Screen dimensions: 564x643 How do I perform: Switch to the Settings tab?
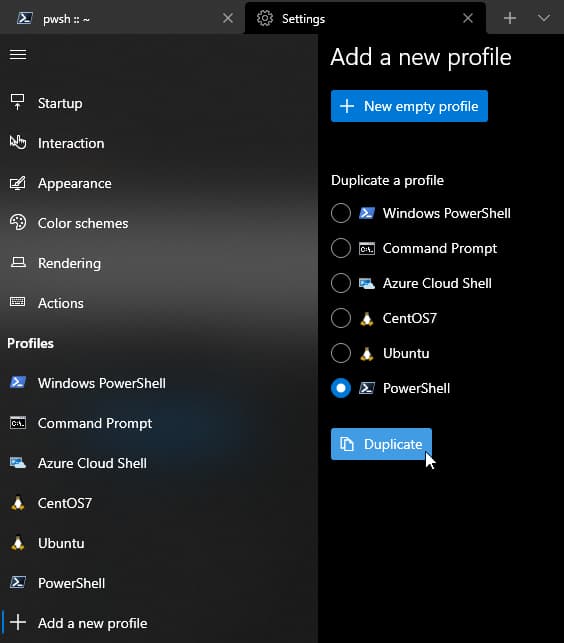[365, 18]
